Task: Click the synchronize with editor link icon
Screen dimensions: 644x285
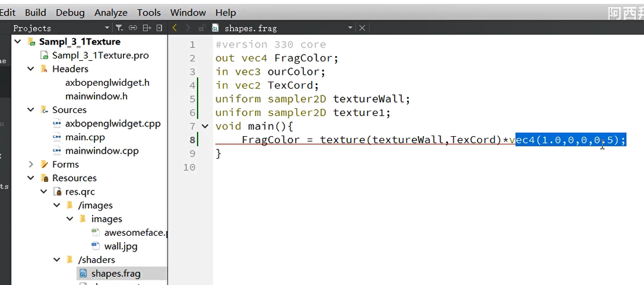Action: [x=133, y=28]
